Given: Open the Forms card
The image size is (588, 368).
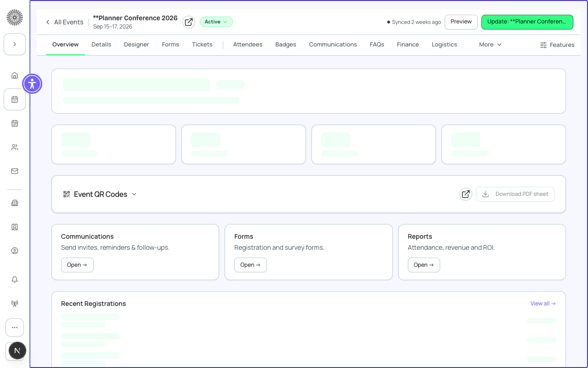Looking at the screenshot, I should tap(250, 265).
